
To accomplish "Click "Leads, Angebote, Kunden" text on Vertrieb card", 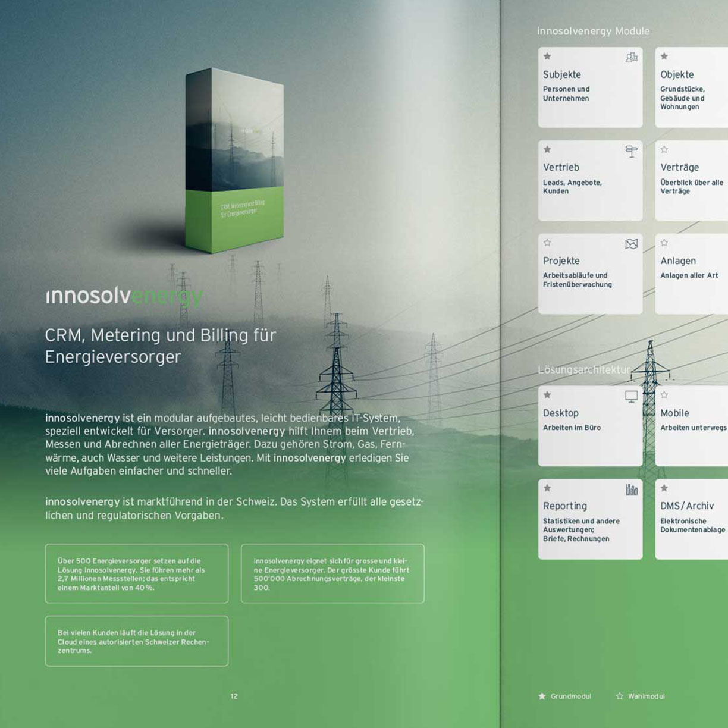I will (x=572, y=187).
